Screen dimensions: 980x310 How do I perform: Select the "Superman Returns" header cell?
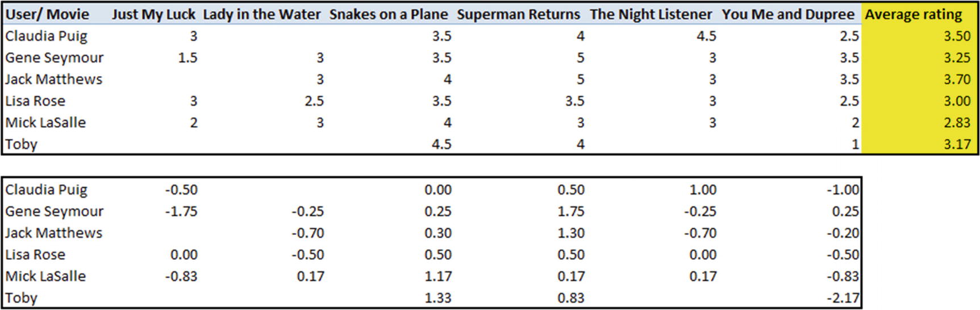click(518, 14)
